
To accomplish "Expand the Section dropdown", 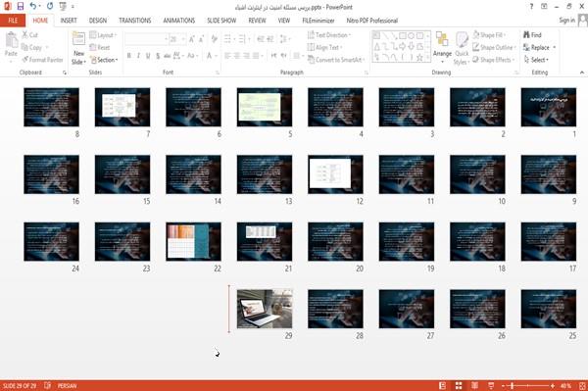I will [x=104, y=60].
